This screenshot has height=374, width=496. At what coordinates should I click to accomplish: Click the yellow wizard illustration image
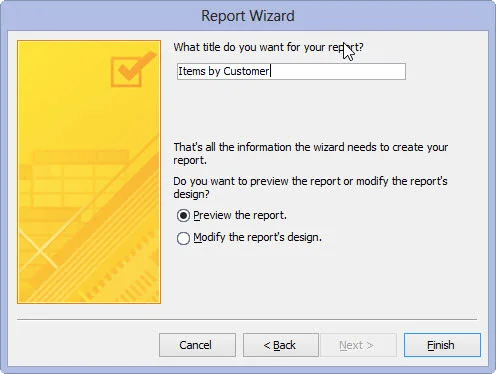[x=89, y=172]
